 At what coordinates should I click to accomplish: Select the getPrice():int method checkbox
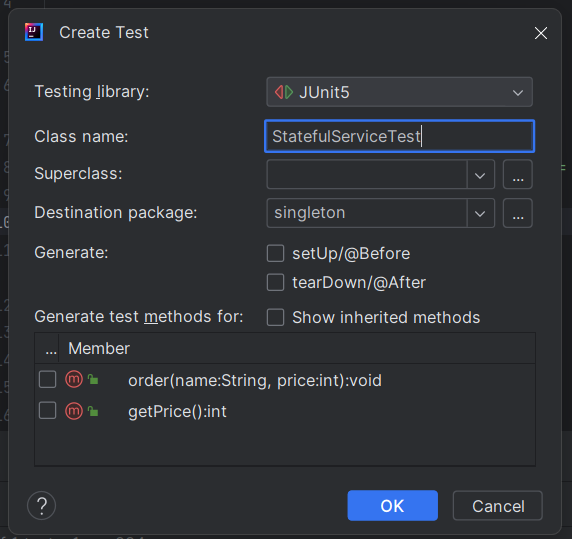47,411
